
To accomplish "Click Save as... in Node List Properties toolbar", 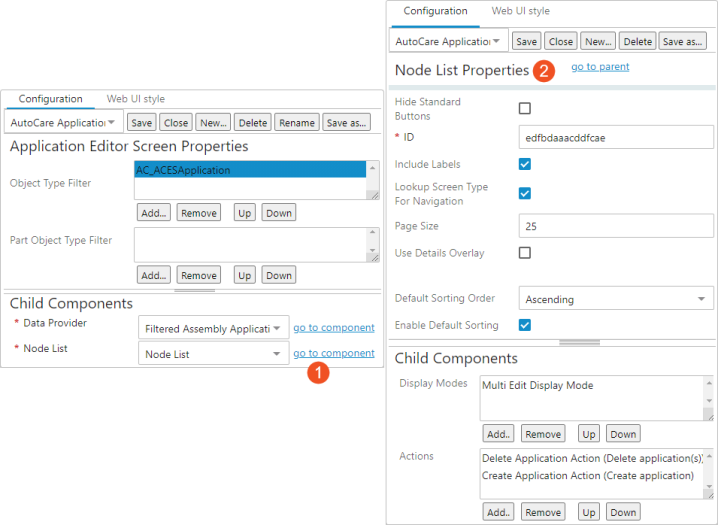I will pos(682,41).
